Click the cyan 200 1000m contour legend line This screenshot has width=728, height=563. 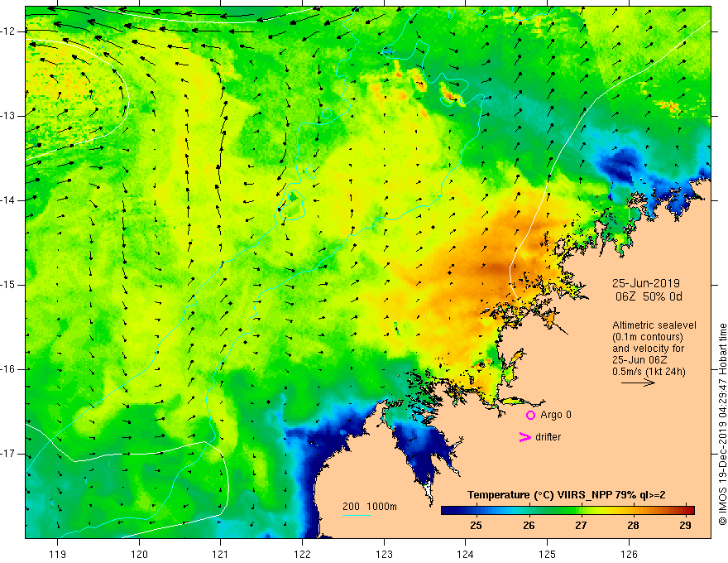pos(356,515)
